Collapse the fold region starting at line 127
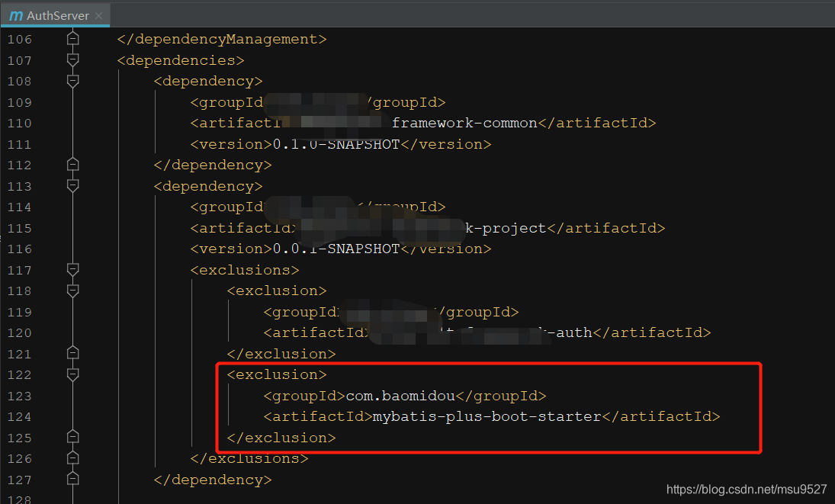Viewport: 835px width, 504px height. pyautogui.click(x=72, y=479)
